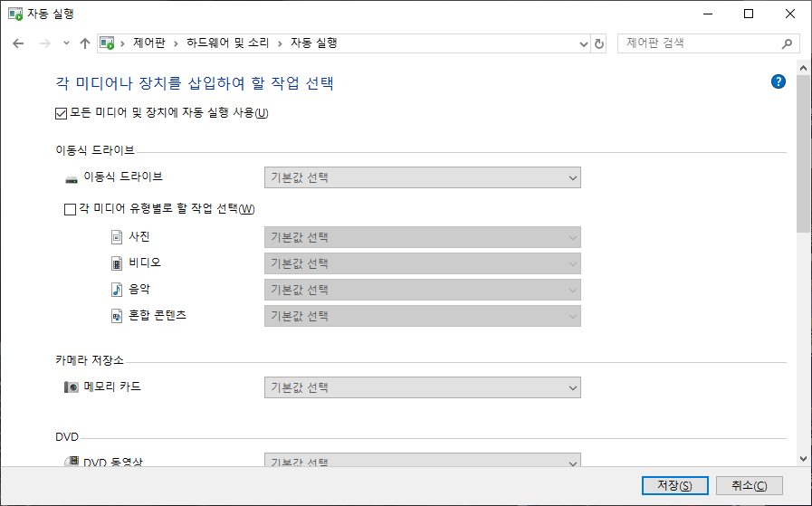Image resolution: width=812 pixels, height=506 pixels.
Task: Open recent locations chevron next to forward arrow
Action: click(x=66, y=43)
